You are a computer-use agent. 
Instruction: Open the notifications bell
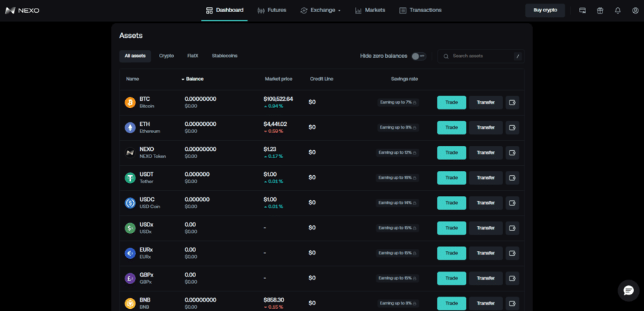click(x=618, y=10)
